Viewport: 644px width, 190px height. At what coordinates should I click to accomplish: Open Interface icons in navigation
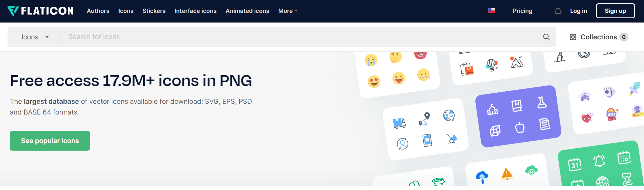[196, 11]
